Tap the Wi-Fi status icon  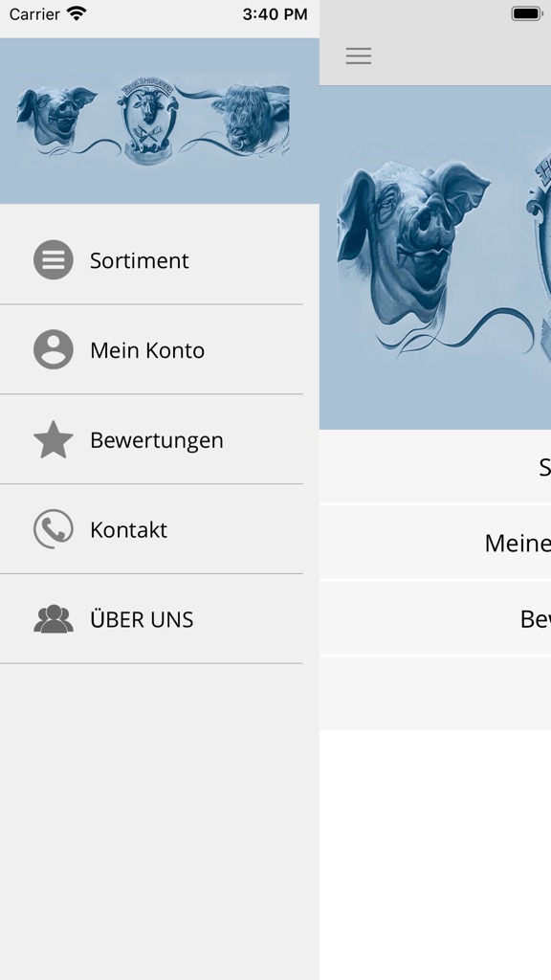[77, 13]
